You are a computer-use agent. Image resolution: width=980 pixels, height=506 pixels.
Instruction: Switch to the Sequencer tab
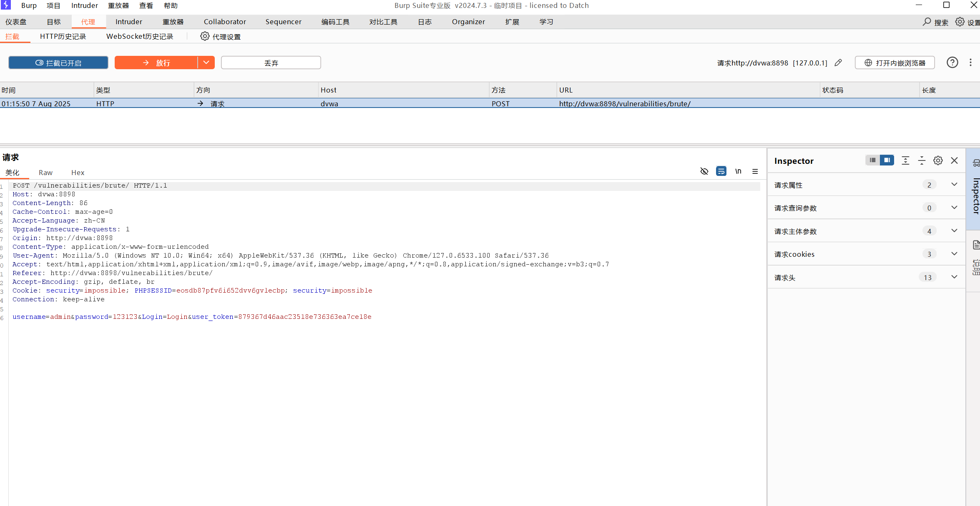point(284,22)
